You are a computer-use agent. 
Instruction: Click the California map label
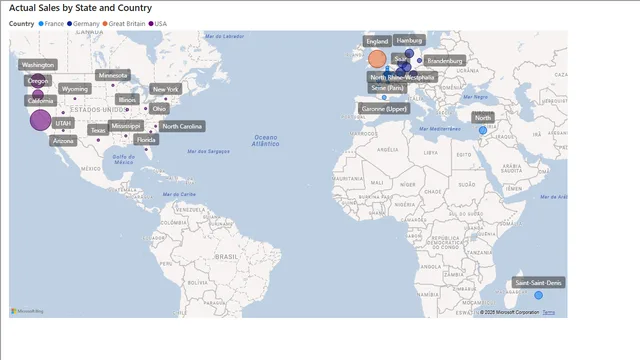click(40, 101)
